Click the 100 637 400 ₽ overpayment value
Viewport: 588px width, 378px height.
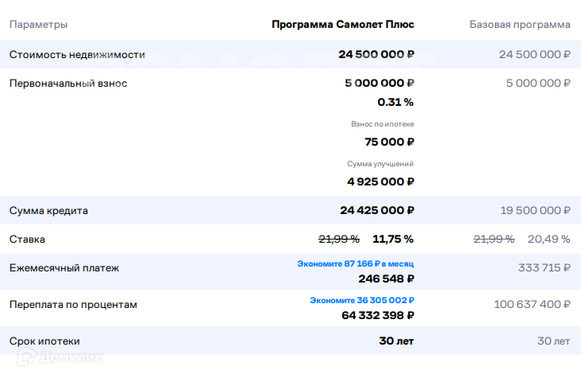click(x=532, y=305)
